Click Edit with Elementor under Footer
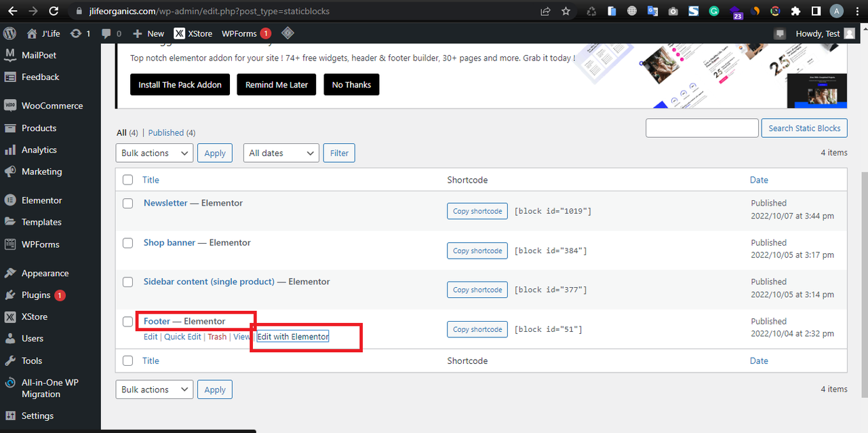 point(292,337)
